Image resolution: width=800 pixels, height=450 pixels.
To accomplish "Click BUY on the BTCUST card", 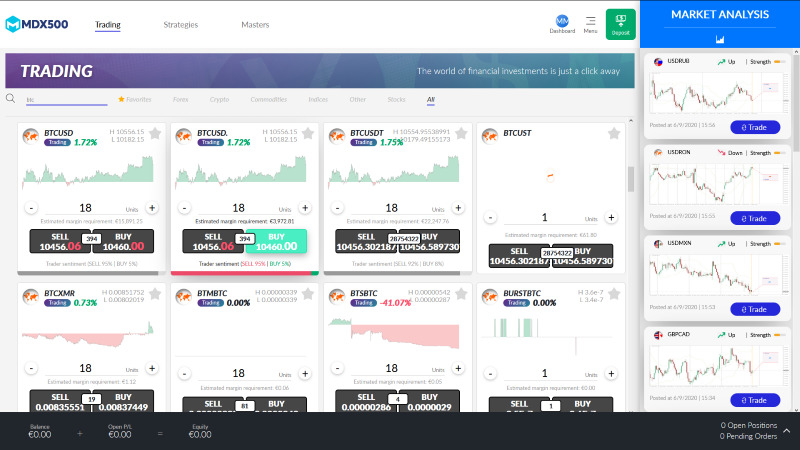I will (583, 256).
